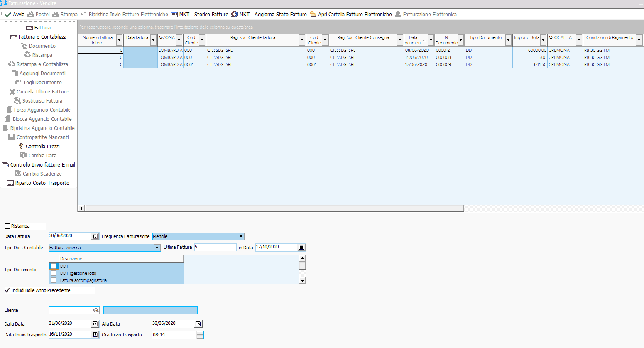Screen dimensions: 644x348
Task: Click the Controllo Invio fatture E-mail icon
Action: [5, 164]
